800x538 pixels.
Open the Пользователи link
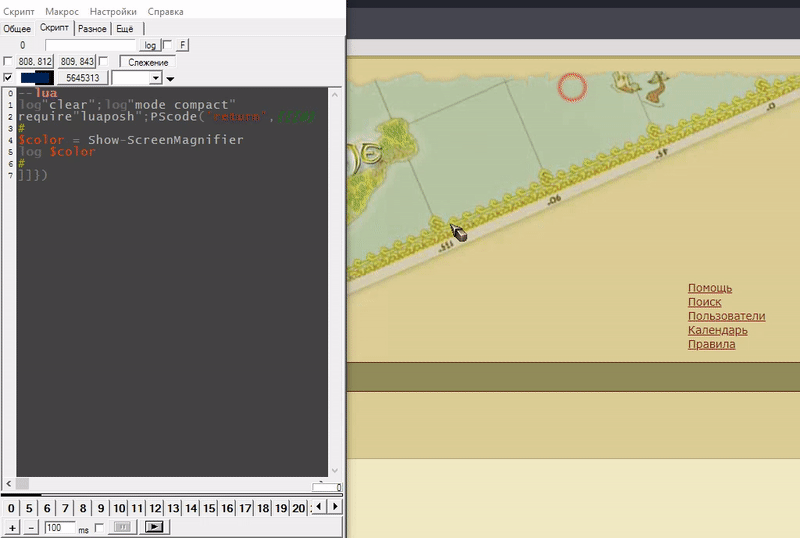click(x=726, y=316)
